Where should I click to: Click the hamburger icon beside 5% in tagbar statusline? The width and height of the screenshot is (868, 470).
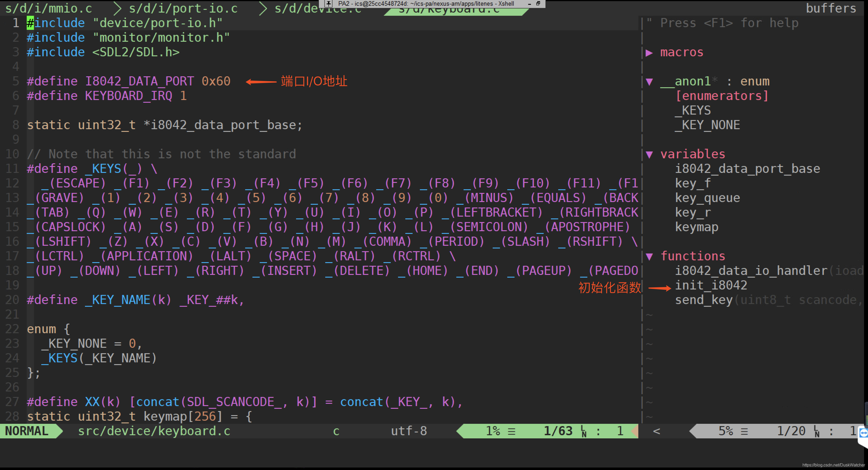pos(744,431)
